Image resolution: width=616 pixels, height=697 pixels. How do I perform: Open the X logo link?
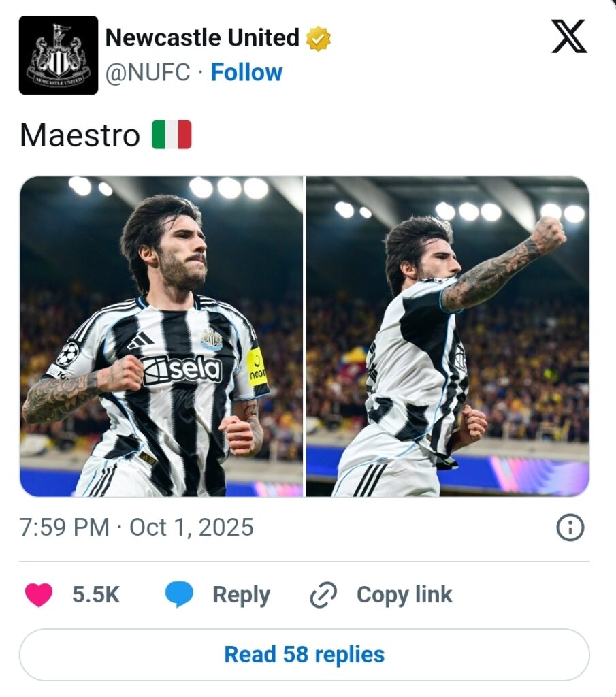[x=568, y=37]
